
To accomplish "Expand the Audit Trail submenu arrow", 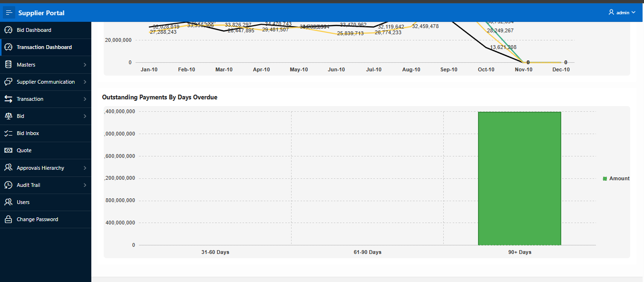I will point(85,185).
